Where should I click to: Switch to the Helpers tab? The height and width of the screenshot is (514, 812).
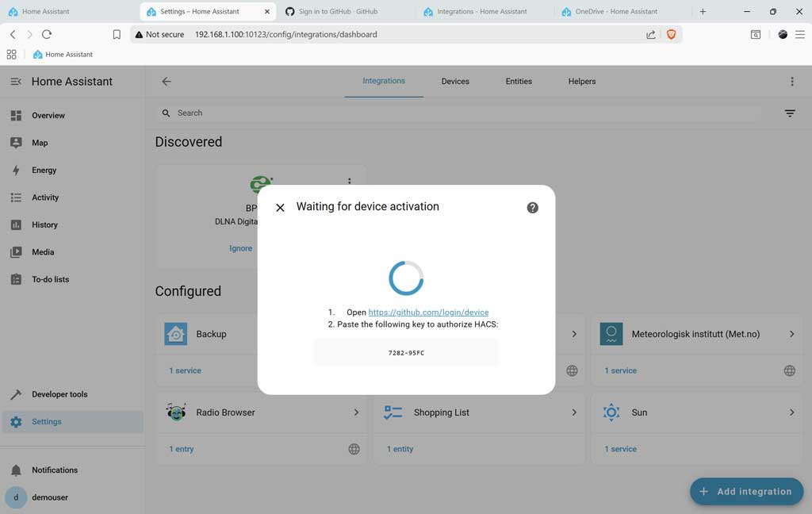point(581,82)
